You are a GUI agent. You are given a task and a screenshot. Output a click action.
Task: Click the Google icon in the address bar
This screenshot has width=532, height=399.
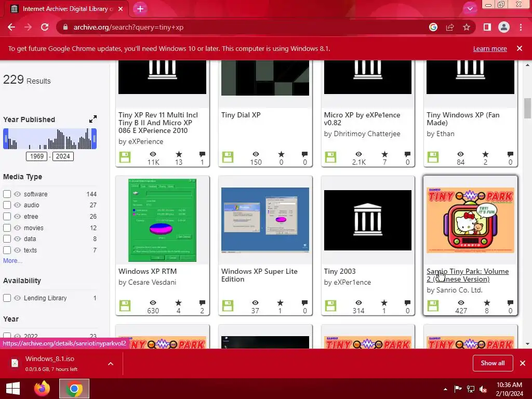(433, 27)
